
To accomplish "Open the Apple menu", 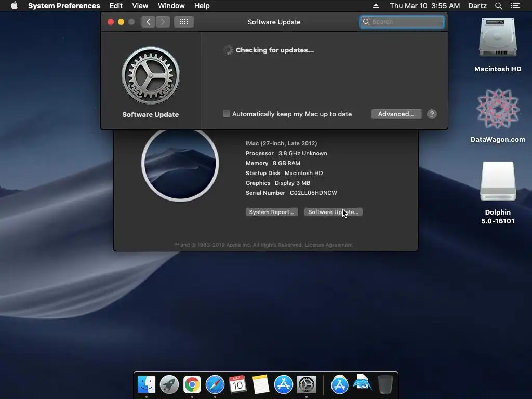I will coord(14,6).
